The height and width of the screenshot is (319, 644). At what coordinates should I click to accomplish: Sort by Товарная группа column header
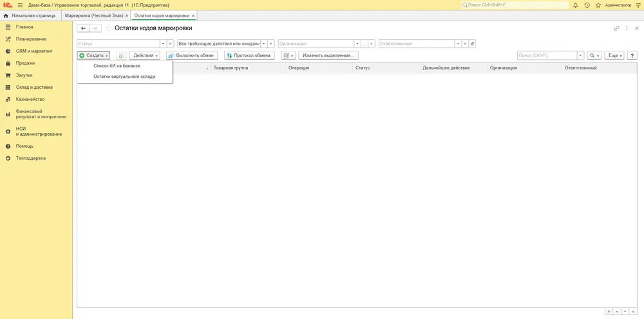click(248, 68)
